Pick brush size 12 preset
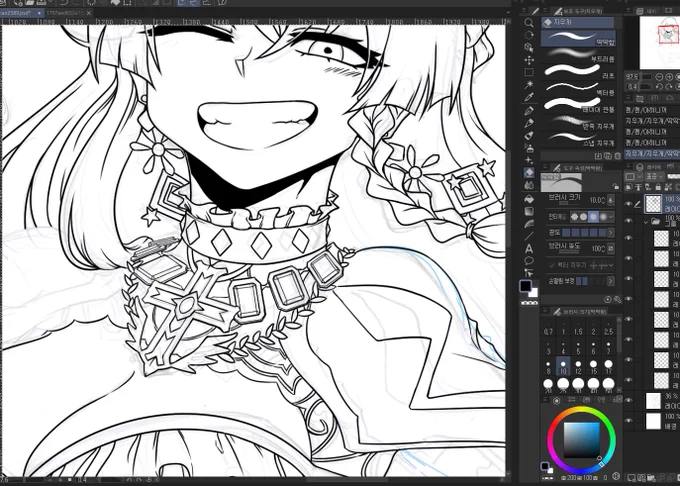Screen dimensions: 680x486 578,367
